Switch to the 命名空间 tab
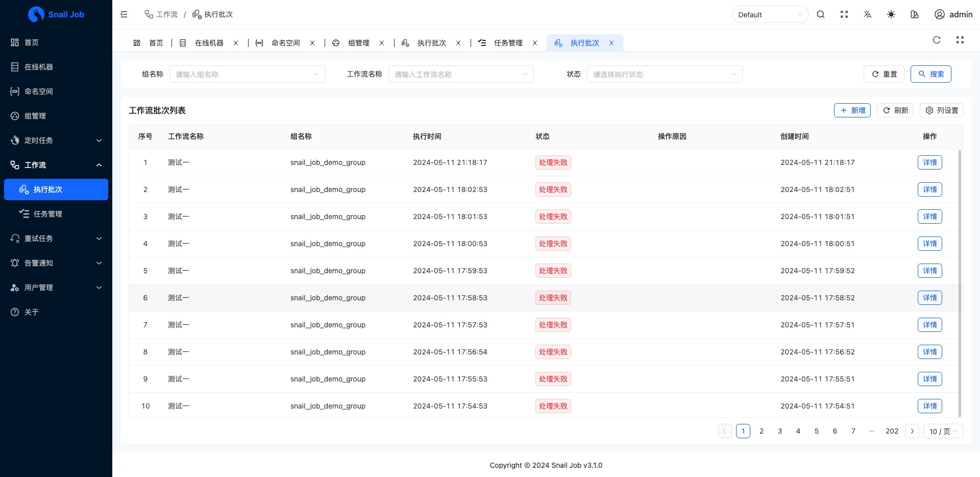980x477 pixels. pyautogui.click(x=285, y=43)
